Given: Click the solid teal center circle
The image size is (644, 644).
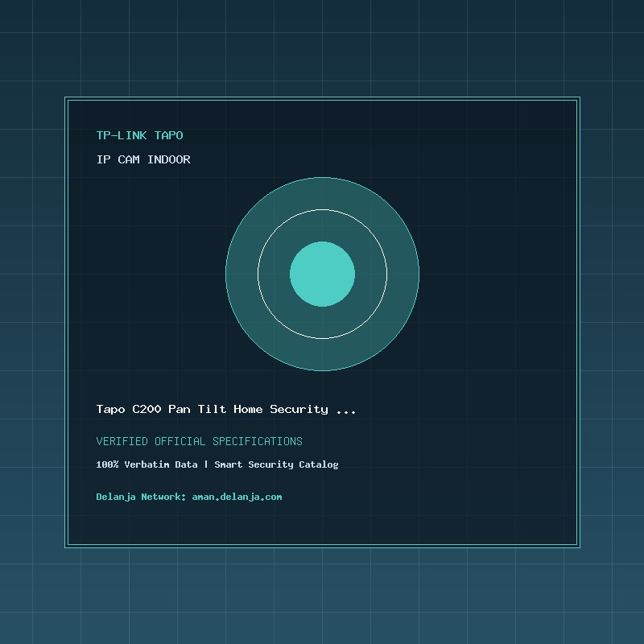Looking at the screenshot, I should point(322,274).
